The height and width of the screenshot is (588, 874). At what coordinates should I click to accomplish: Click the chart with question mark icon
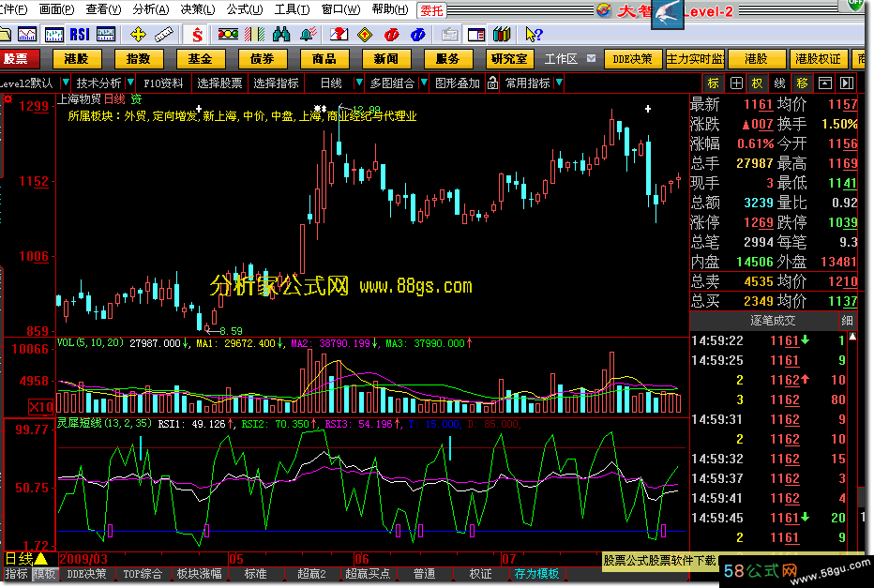coord(339,35)
